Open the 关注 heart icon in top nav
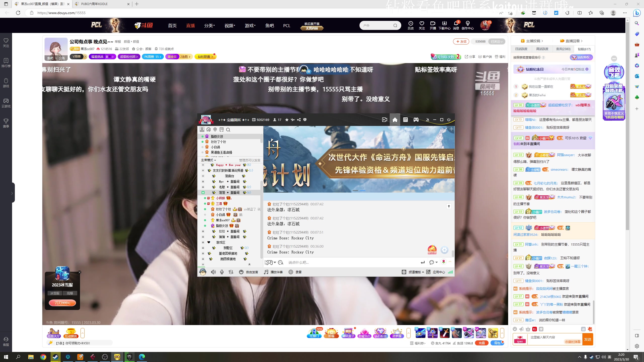 (x=422, y=25)
